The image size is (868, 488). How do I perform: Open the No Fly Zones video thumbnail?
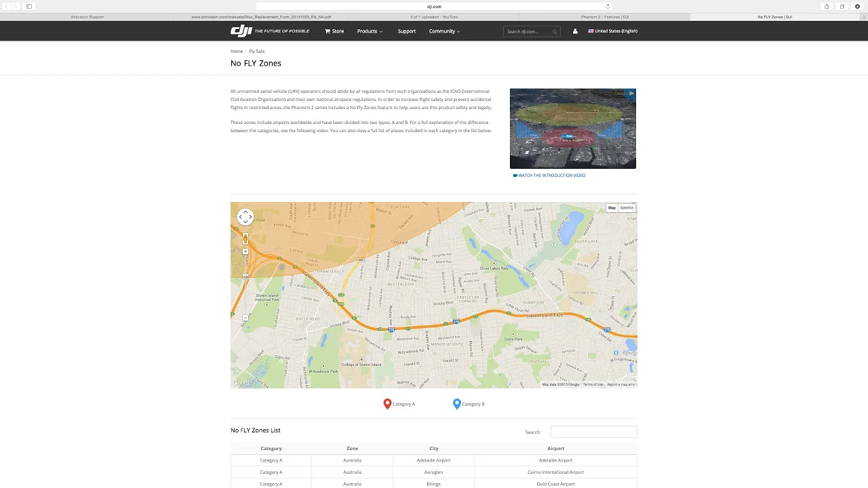click(x=573, y=128)
